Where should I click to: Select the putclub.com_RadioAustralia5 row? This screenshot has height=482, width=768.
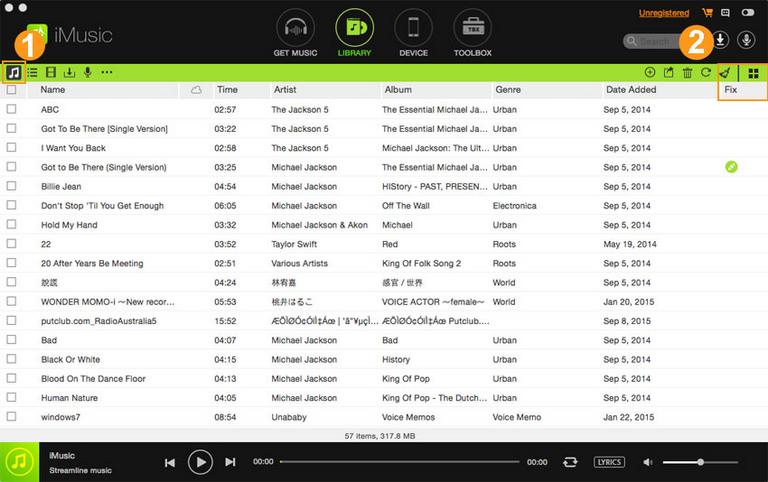click(x=384, y=321)
